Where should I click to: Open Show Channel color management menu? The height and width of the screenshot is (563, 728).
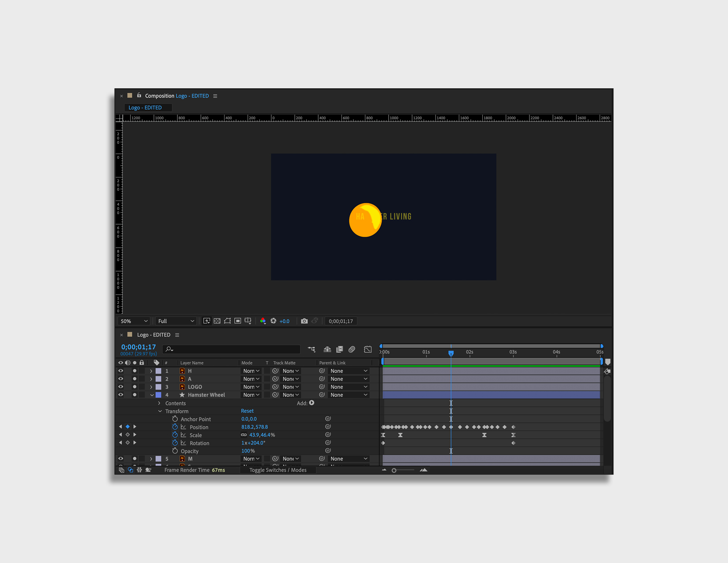point(263,321)
